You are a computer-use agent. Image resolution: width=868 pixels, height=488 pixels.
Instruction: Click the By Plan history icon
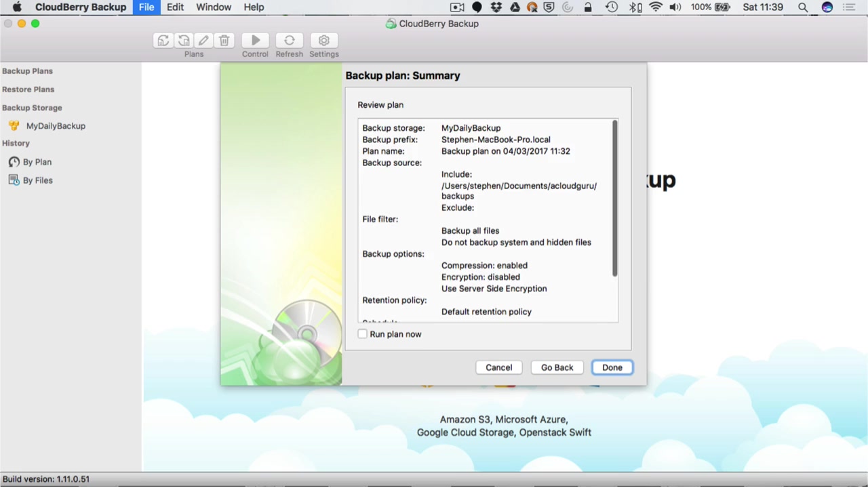(x=14, y=162)
